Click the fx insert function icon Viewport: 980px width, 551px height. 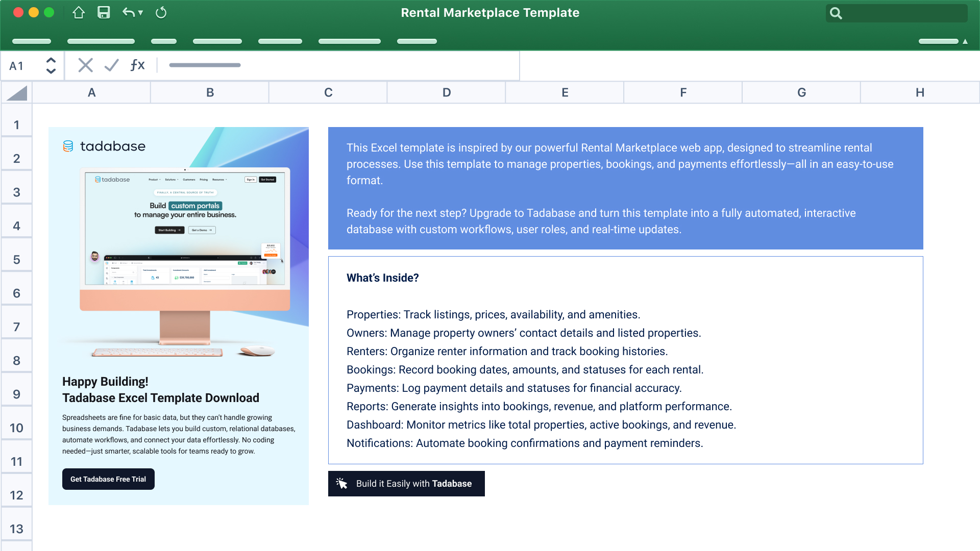click(137, 65)
